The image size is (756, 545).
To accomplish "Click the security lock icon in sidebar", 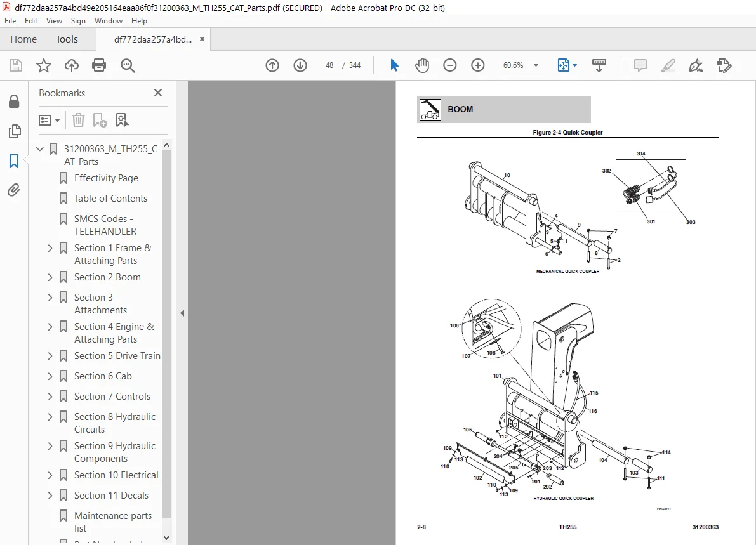I will click(x=14, y=101).
